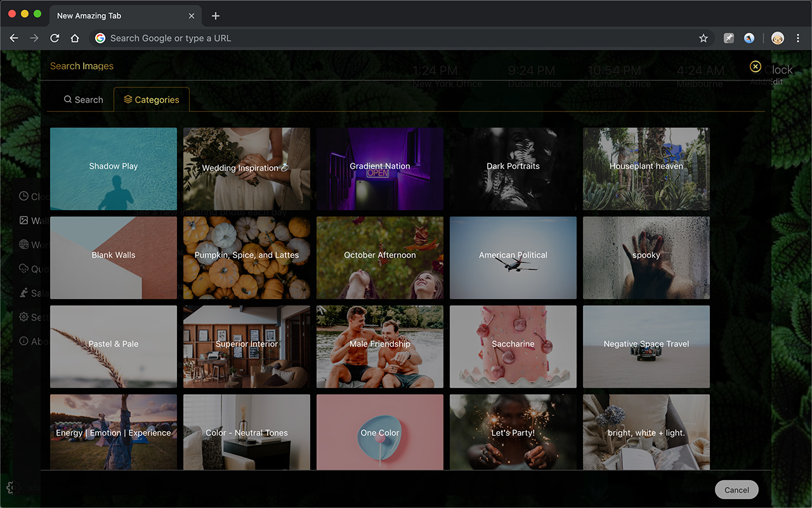Click the clock icon in the background sidebar
This screenshot has height=508, width=812.
[24, 196]
